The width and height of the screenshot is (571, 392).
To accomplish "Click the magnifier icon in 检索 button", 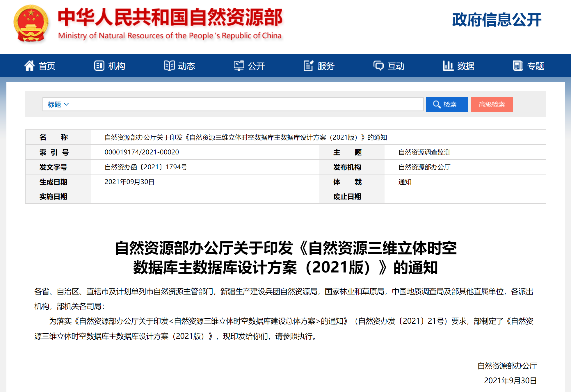I will coord(436,104).
